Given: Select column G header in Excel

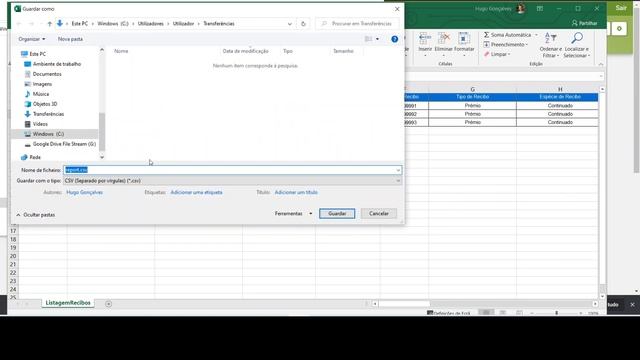Looking at the screenshot, I should coord(472,89).
